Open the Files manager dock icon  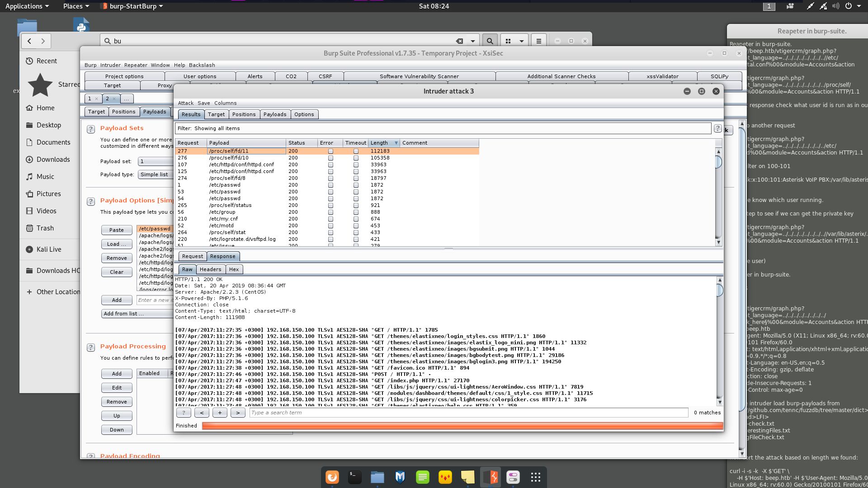[377, 477]
